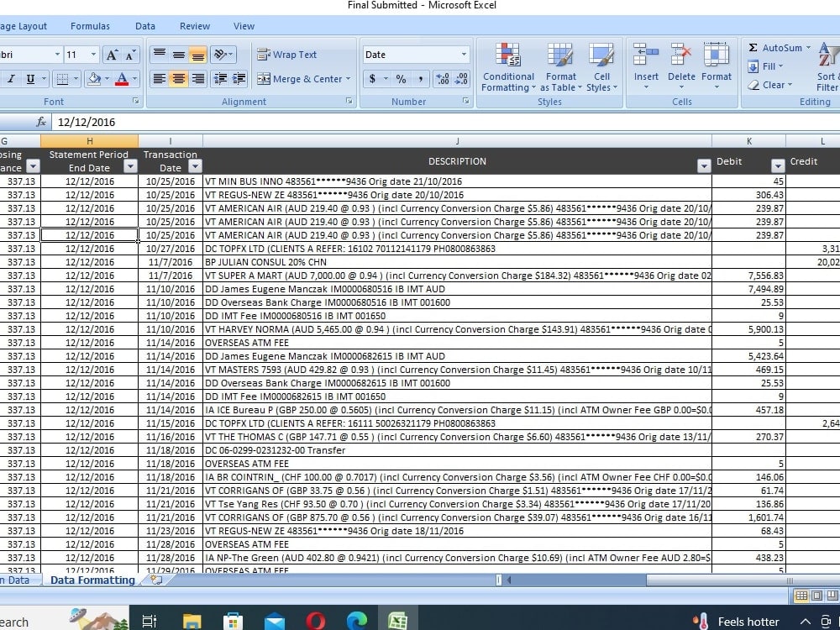Open Review ribbon tab

(x=195, y=26)
